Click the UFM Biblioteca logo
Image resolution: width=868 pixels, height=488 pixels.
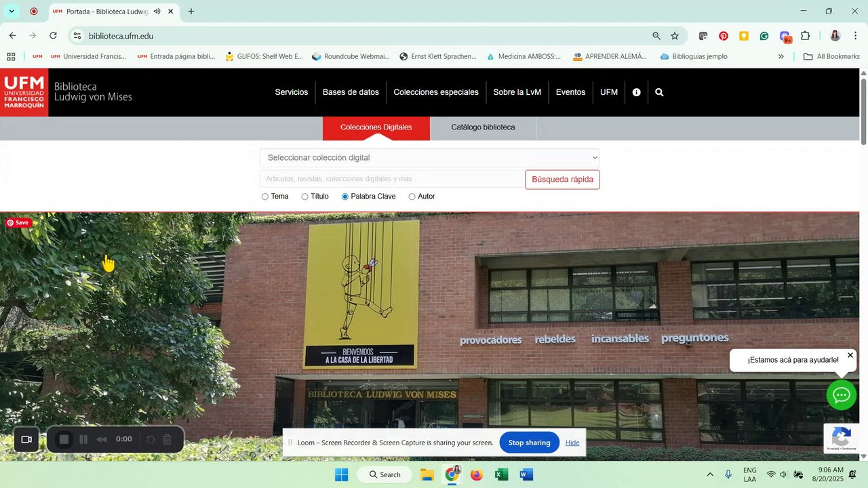66,92
